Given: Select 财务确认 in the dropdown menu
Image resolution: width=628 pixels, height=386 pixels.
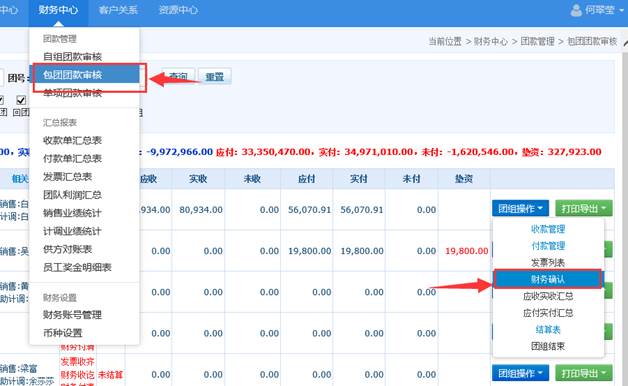Looking at the screenshot, I should pyautogui.click(x=548, y=279).
